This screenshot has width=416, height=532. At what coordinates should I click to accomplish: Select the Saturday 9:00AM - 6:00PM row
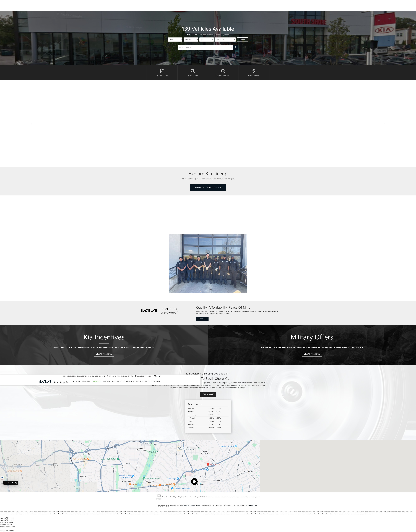click(208, 425)
